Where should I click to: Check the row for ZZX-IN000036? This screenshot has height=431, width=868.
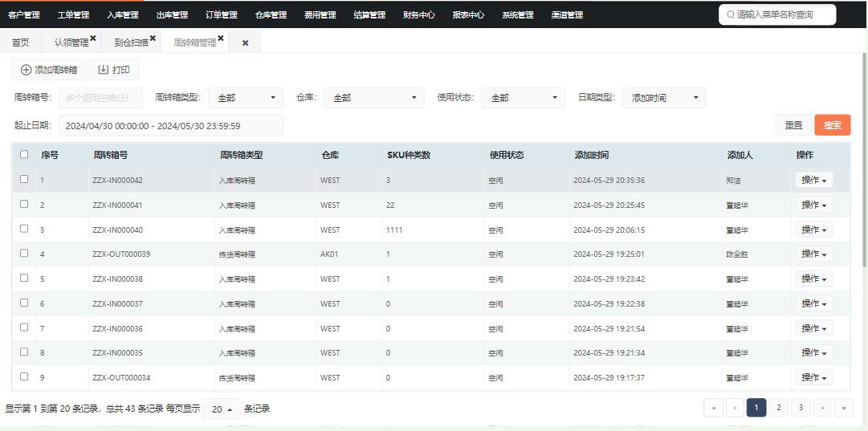point(24,327)
